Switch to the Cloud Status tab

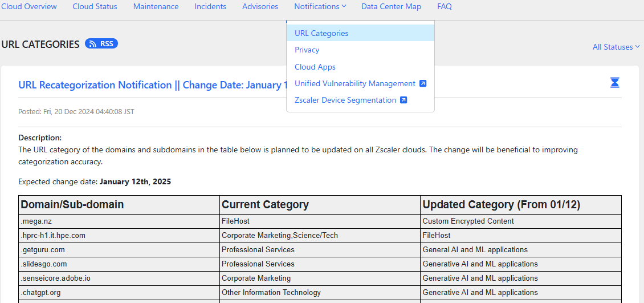95,7
